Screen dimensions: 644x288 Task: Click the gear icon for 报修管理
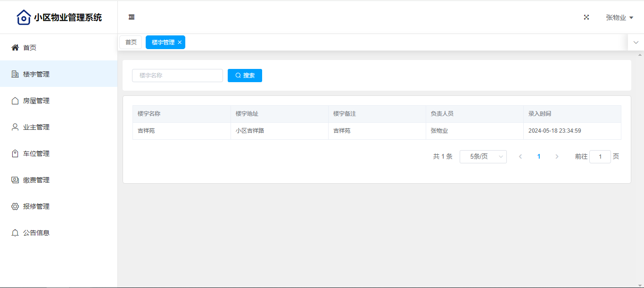[x=15, y=206]
